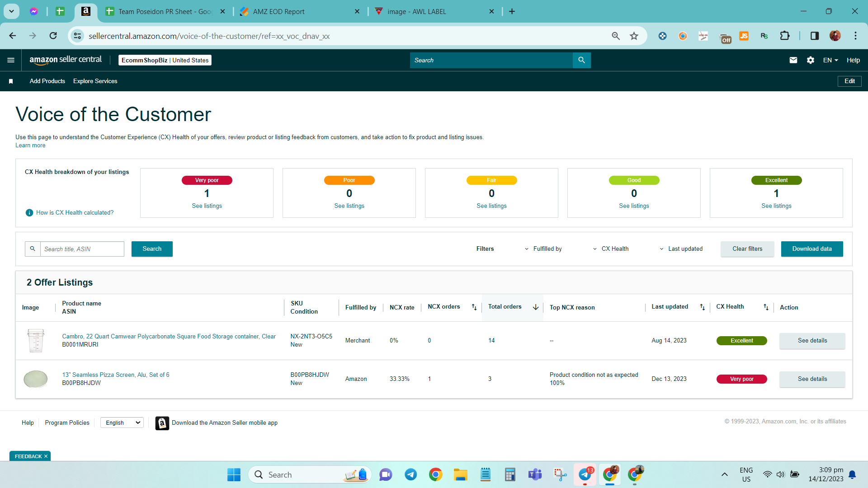Screen dimensions: 868x488
Task: Click the Amazon Seller Central logo
Action: [x=66, y=60]
